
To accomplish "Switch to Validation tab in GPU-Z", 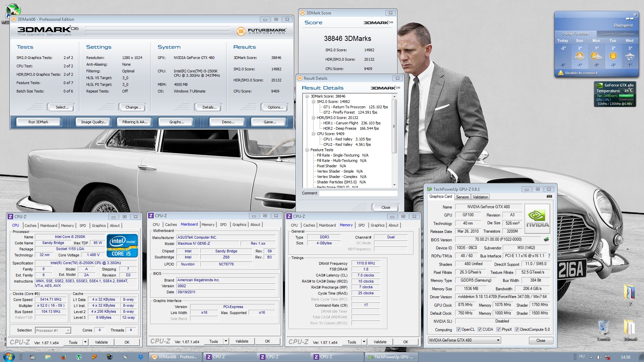I will tap(480, 197).
